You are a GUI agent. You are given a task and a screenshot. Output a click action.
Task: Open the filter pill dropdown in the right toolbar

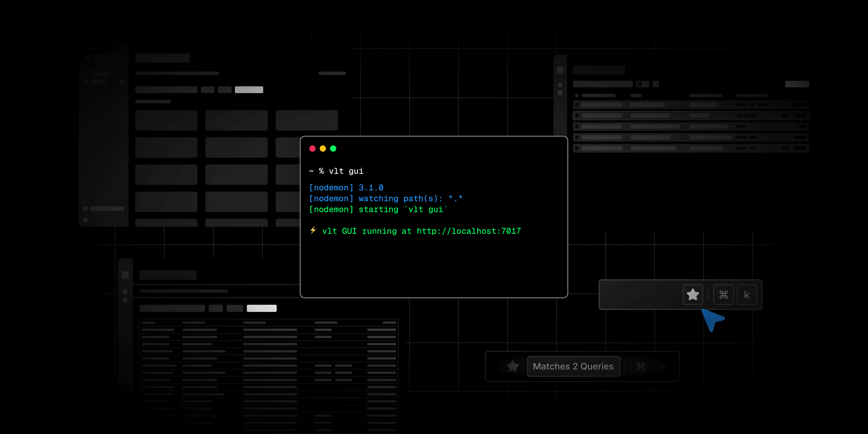(643, 84)
